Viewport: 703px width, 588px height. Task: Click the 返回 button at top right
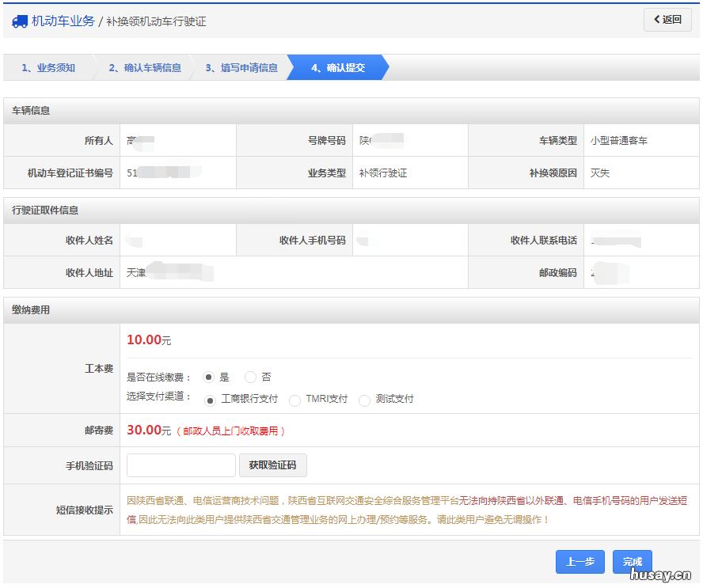tap(667, 19)
